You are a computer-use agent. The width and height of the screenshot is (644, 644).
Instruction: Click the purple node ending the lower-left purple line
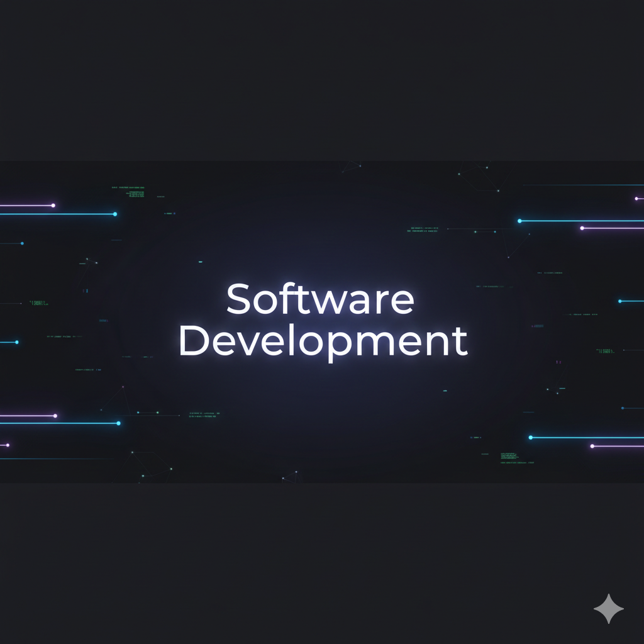coord(55,416)
